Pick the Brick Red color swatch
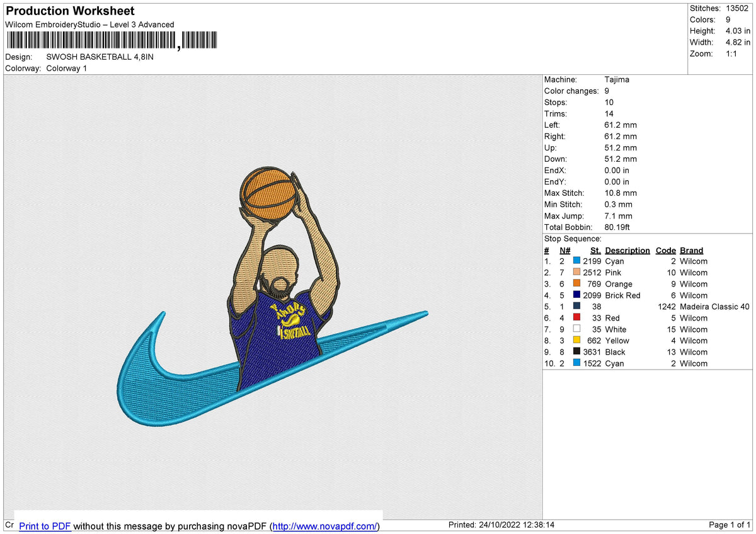756x534 pixels. pos(576,295)
